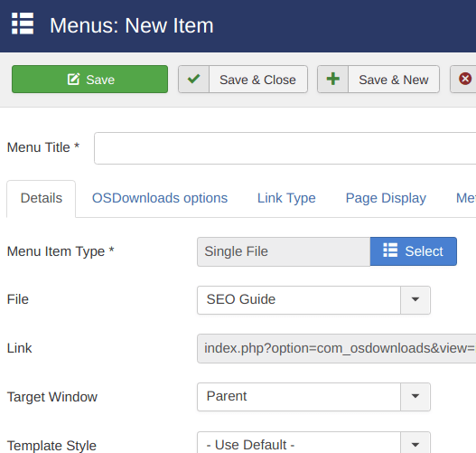Click the Save & Close button

tap(243, 80)
